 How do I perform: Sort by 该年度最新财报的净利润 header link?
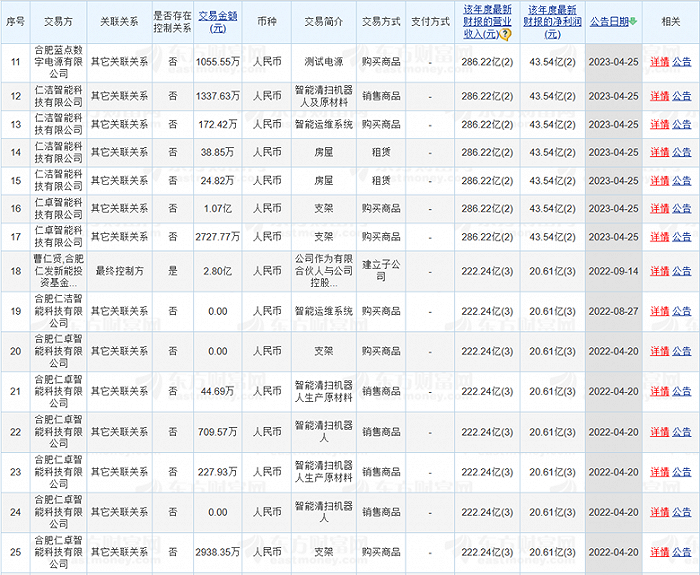tap(552, 22)
